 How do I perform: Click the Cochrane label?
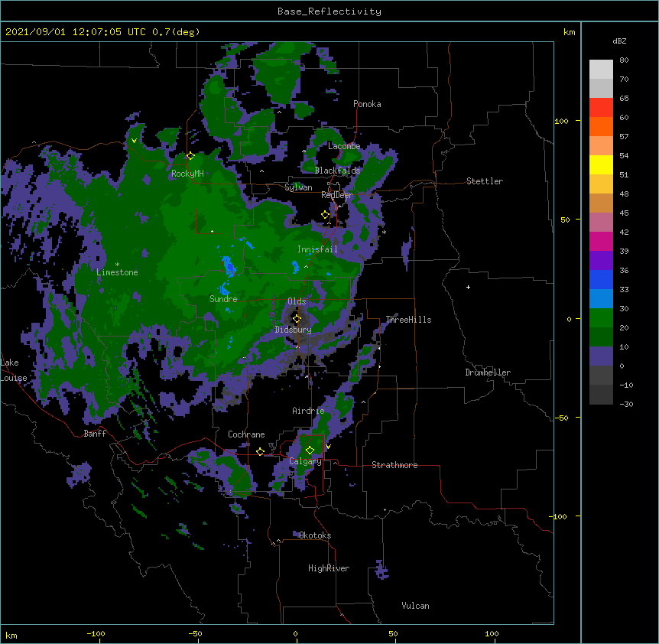coord(246,434)
